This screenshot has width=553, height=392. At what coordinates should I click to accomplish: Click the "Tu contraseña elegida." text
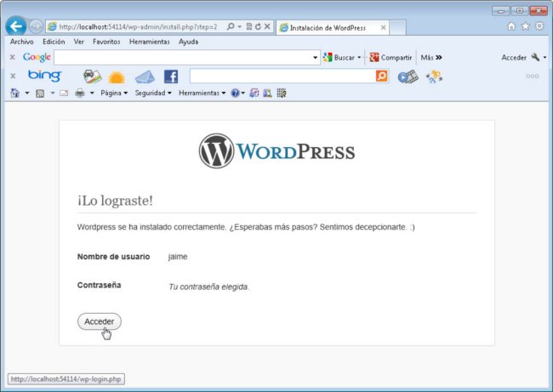click(x=208, y=287)
